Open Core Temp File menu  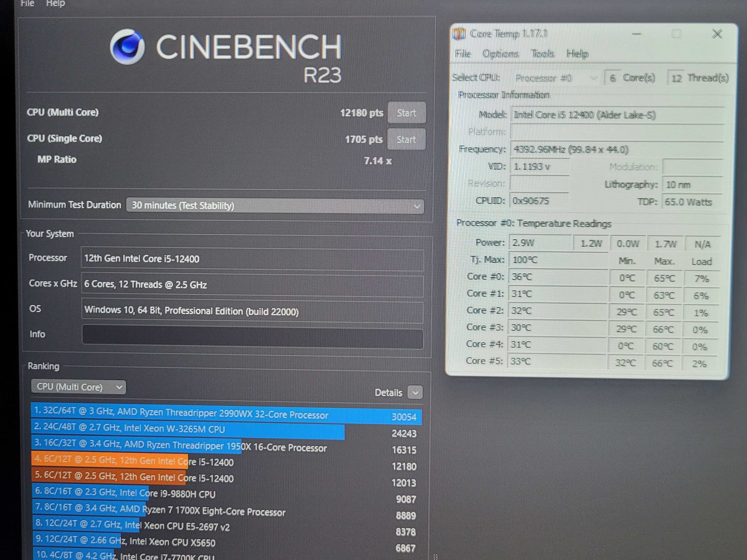[x=463, y=54]
